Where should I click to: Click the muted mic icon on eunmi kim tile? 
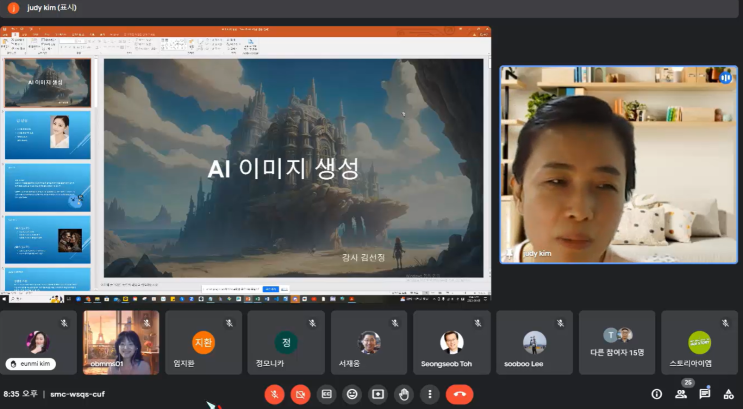coord(64,323)
